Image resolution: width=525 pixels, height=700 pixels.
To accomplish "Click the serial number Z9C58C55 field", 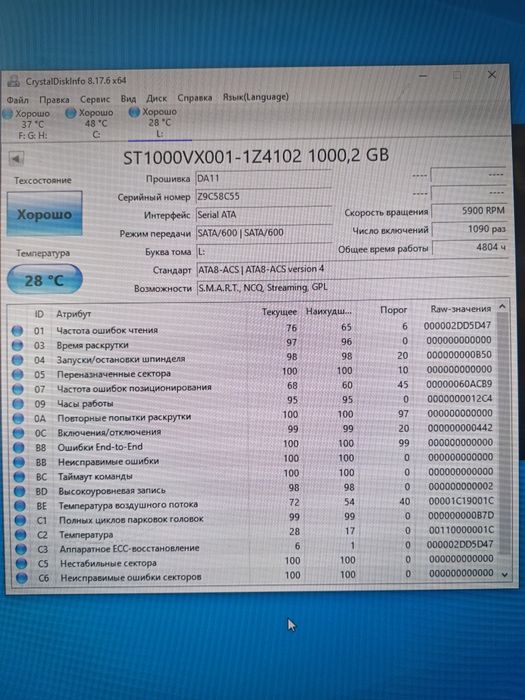I will click(263, 196).
